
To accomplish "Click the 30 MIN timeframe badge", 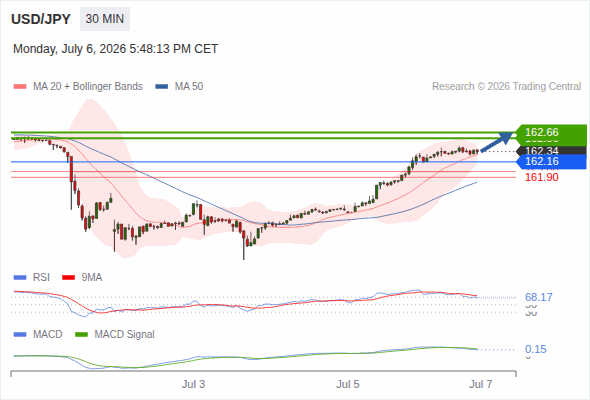I will (105, 19).
